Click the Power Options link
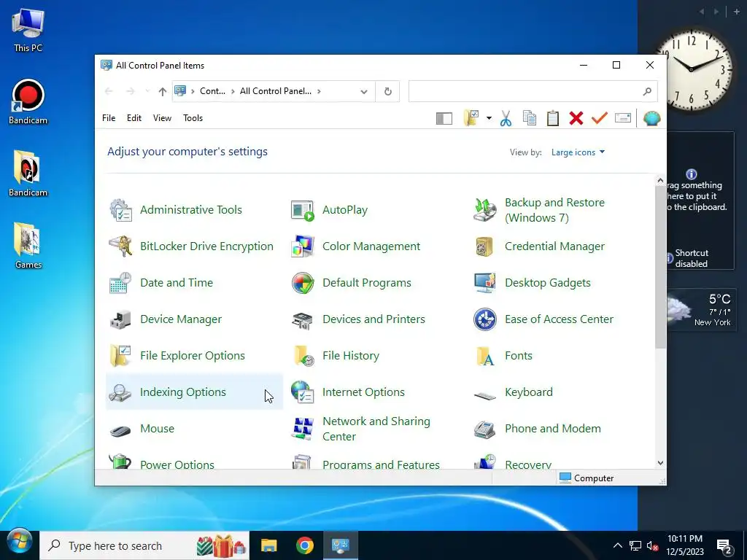The height and width of the screenshot is (560, 747). coord(177,464)
